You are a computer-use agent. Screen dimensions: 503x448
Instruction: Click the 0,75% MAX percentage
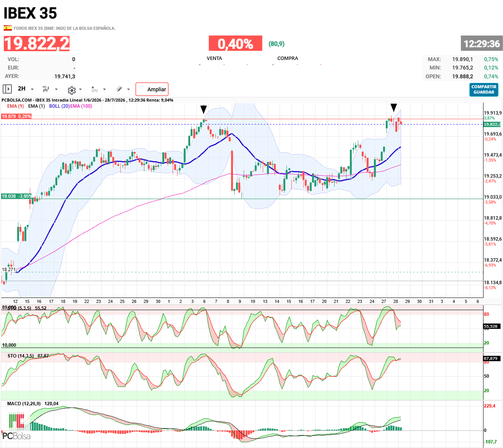(x=491, y=59)
